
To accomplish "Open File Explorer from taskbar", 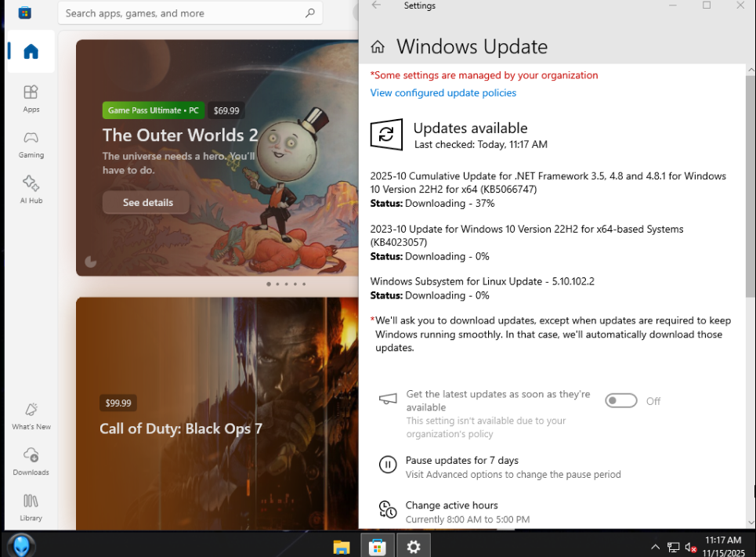I will [342, 546].
